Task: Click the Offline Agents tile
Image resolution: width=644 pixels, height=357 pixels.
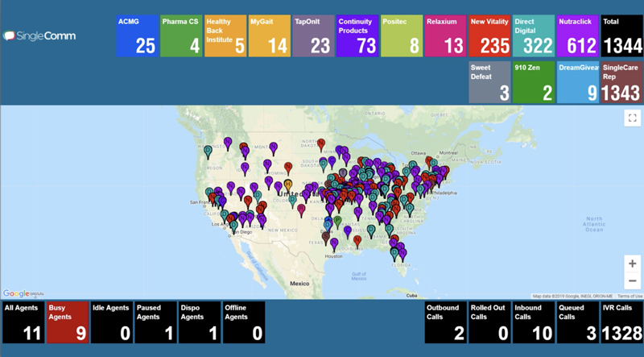Action: point(244,322)
